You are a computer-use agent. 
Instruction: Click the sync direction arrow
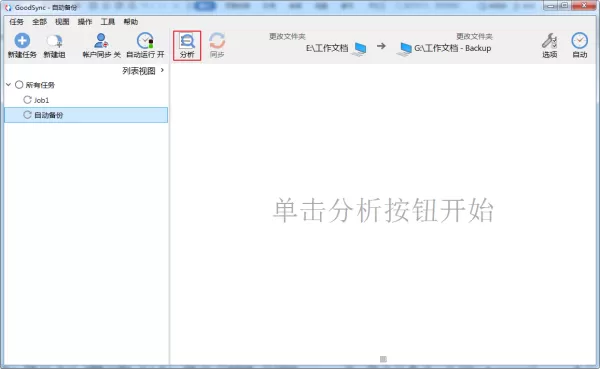[381, 46]
